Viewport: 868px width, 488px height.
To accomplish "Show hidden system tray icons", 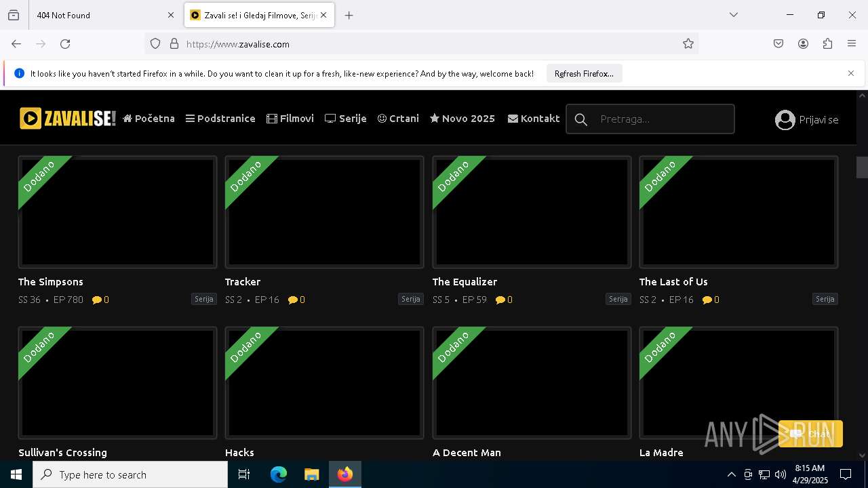I will click(x=731, y=474).
